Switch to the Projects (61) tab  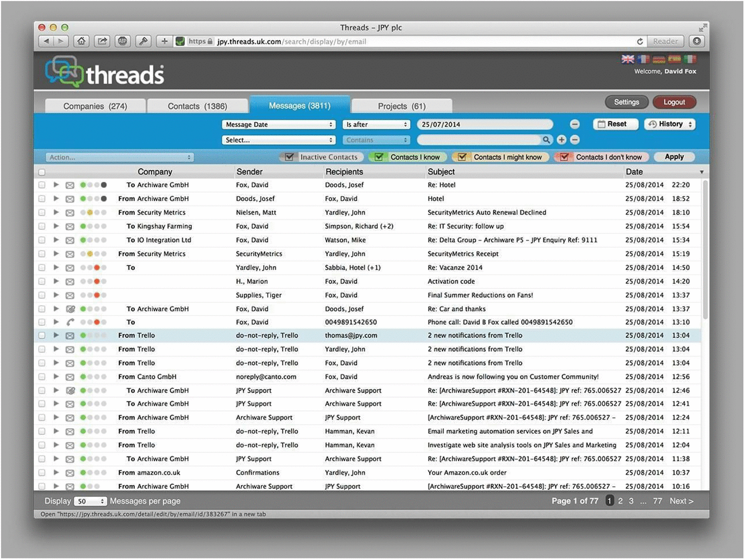click(402, 106)
